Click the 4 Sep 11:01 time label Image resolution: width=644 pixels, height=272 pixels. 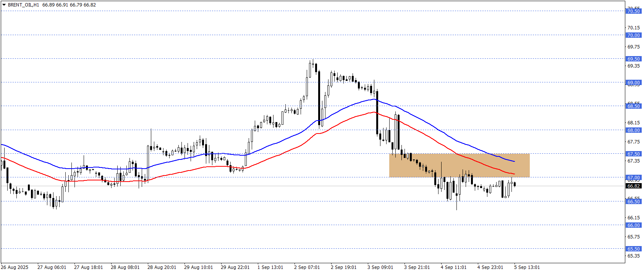coord(453,267)
